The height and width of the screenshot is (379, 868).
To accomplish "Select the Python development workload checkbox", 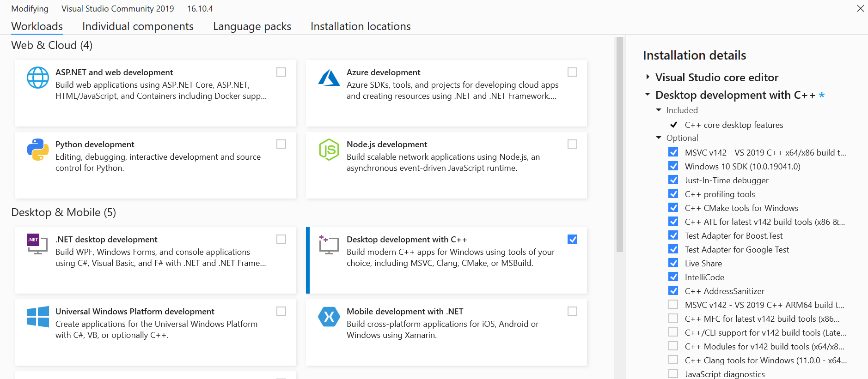I will coord(281,144).
